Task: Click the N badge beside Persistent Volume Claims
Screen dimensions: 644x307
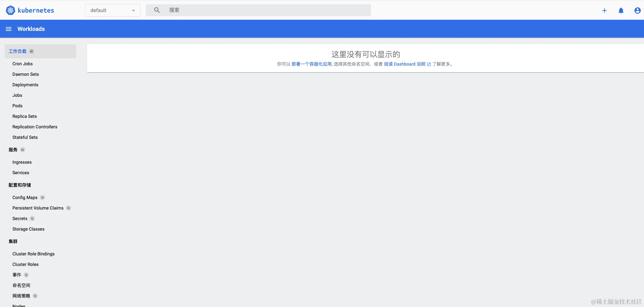Action: tap(68, 208)
